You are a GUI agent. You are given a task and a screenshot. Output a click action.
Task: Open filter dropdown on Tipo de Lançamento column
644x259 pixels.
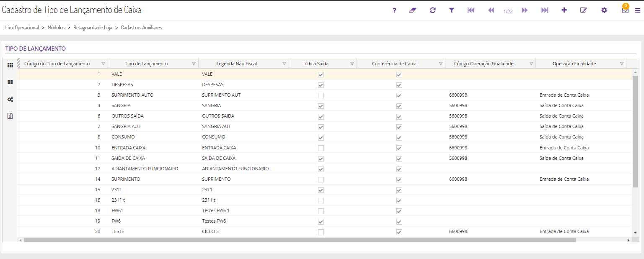pyautogui.click(x=194, y=64)
